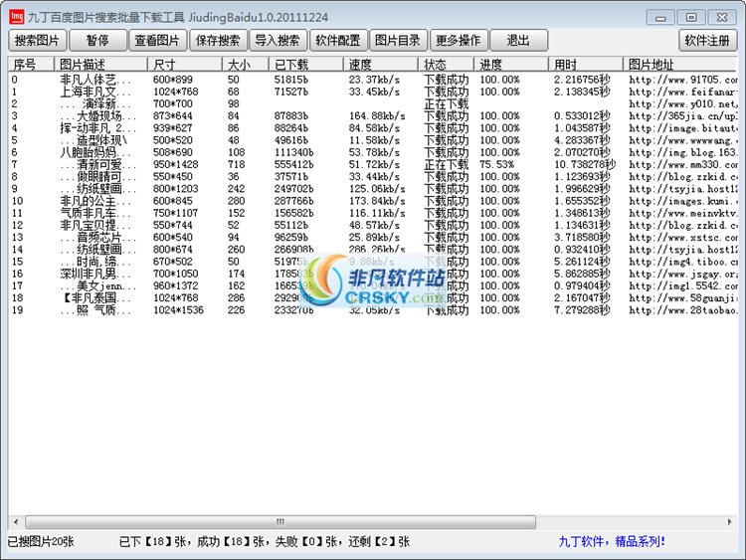Click size cell 800*1203
This screenshot has width=746, height=560.
175,188
